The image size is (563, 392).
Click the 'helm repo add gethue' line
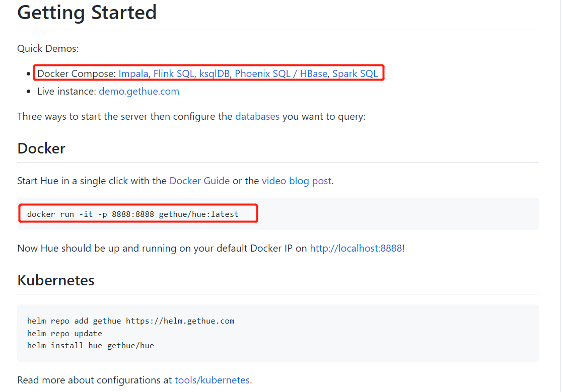click(131, 321)
